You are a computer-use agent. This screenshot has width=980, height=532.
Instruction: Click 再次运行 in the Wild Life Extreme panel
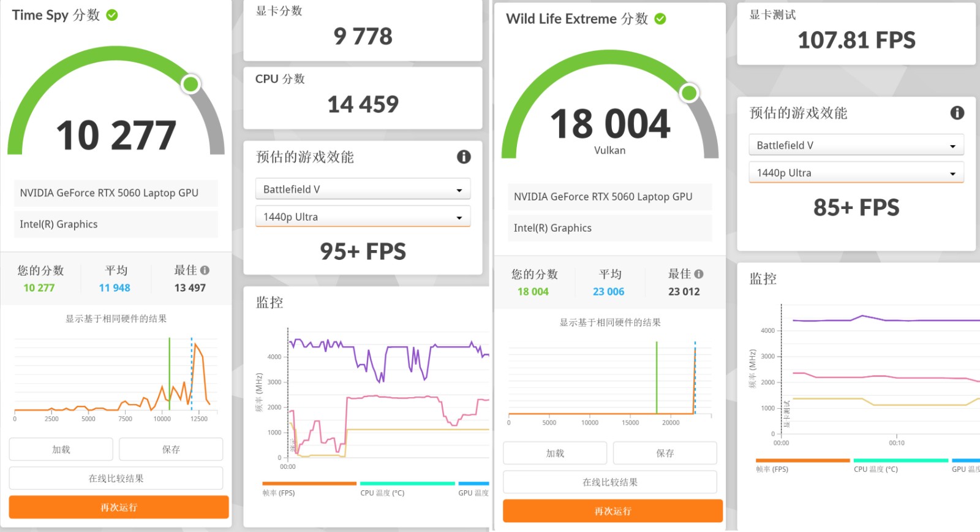613,511
